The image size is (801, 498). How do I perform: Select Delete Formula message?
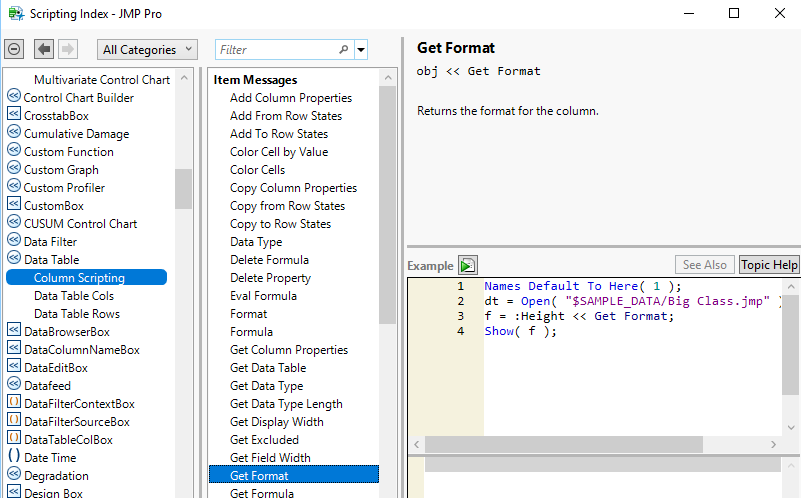[269, 260]
